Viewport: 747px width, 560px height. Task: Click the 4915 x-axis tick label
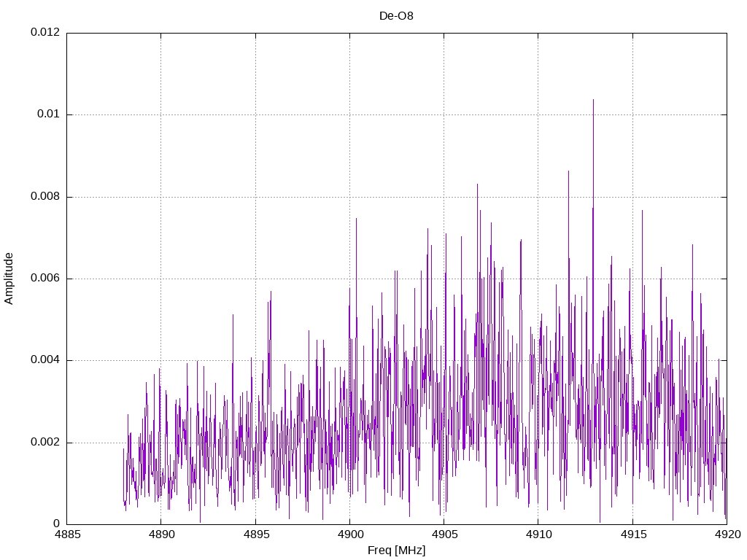coord(633,534)
